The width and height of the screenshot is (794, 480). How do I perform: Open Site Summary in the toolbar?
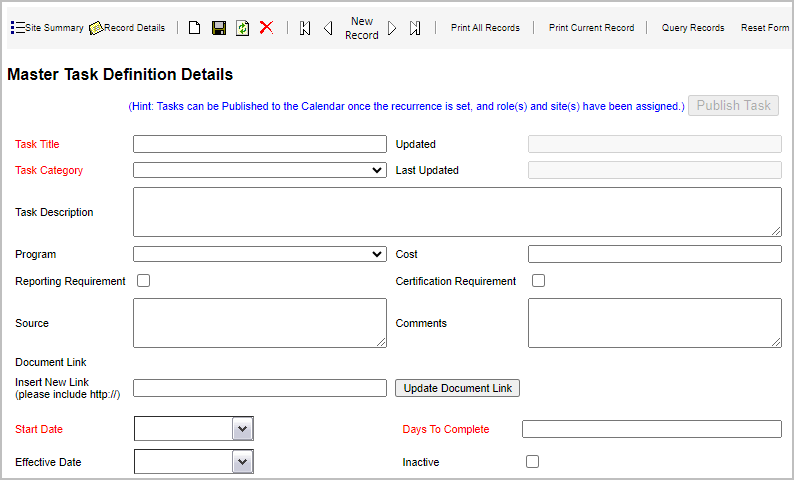pos(47,28)
